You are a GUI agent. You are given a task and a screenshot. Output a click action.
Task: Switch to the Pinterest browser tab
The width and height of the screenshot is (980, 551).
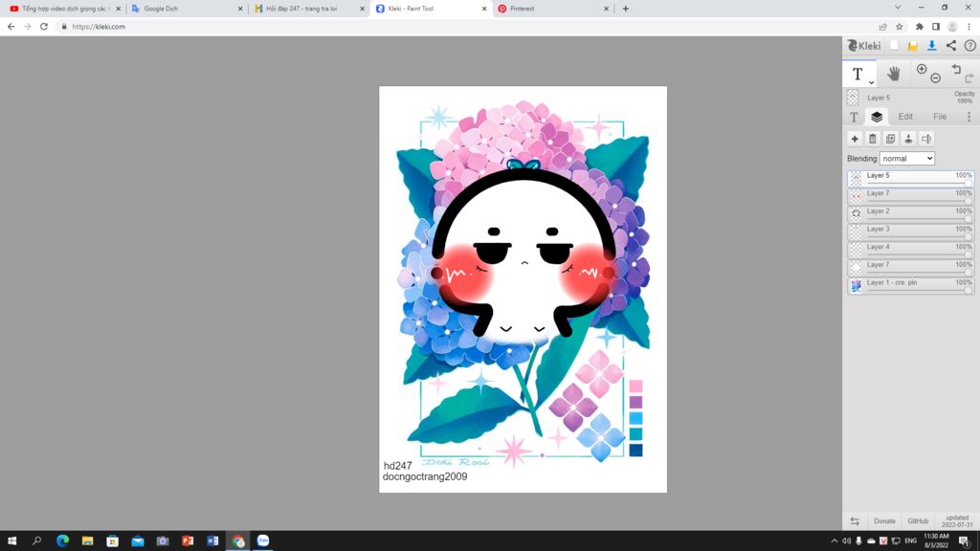coord(553,9)
